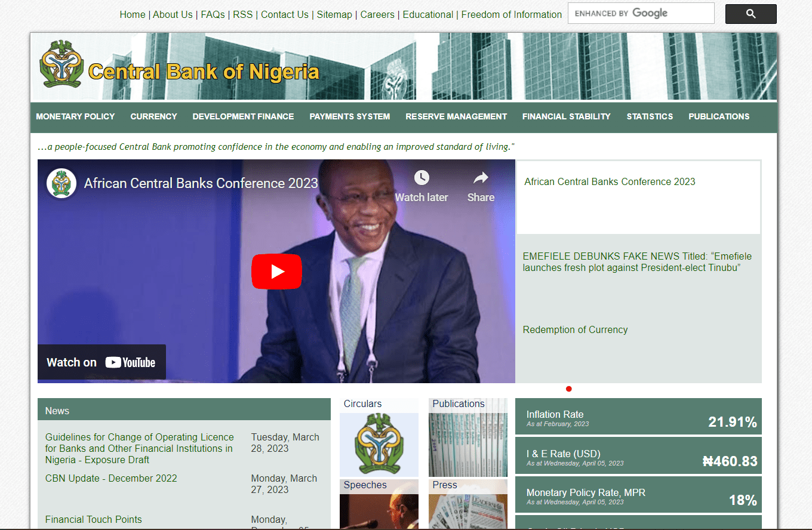
Task: Click the date Monday, March 27, 2023
Action: [x=284, y=484]
